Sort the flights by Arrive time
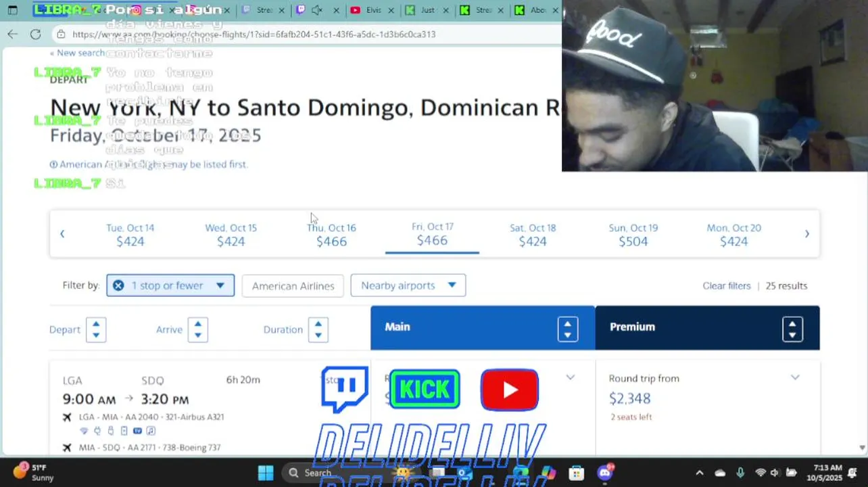The width and height of the screenshot is (868, 487). (197, 329)
